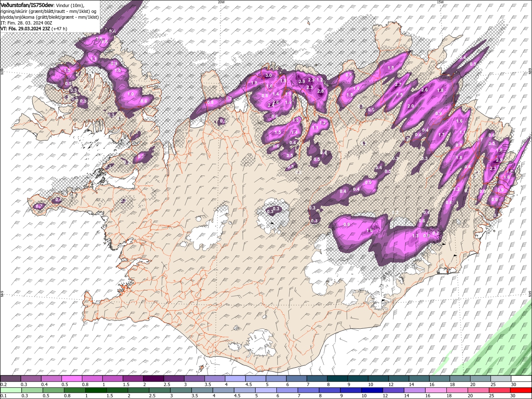Screen dimensions: 532x399
Task: Click the '2.8' precipitation value on the map
Action: tap(320, 91)
